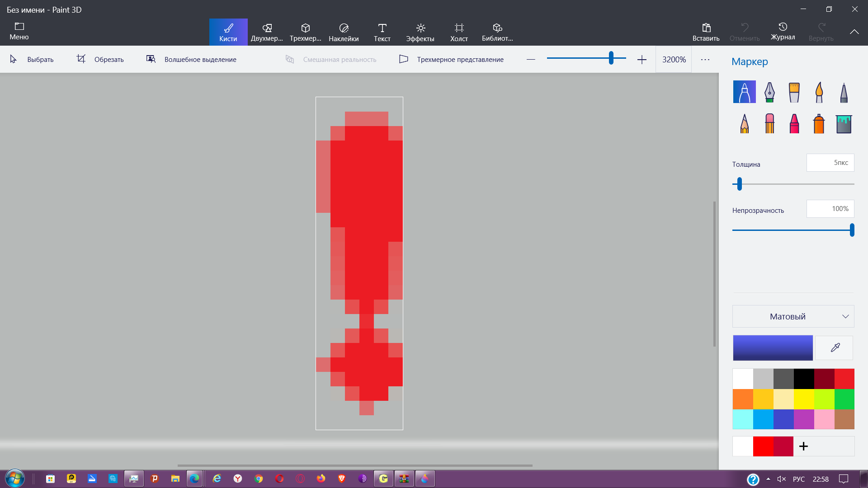Image resolution: width=868 pixels, height=488 pixels.
Task: Select the Crayon tool
Action: coord(794,123)
